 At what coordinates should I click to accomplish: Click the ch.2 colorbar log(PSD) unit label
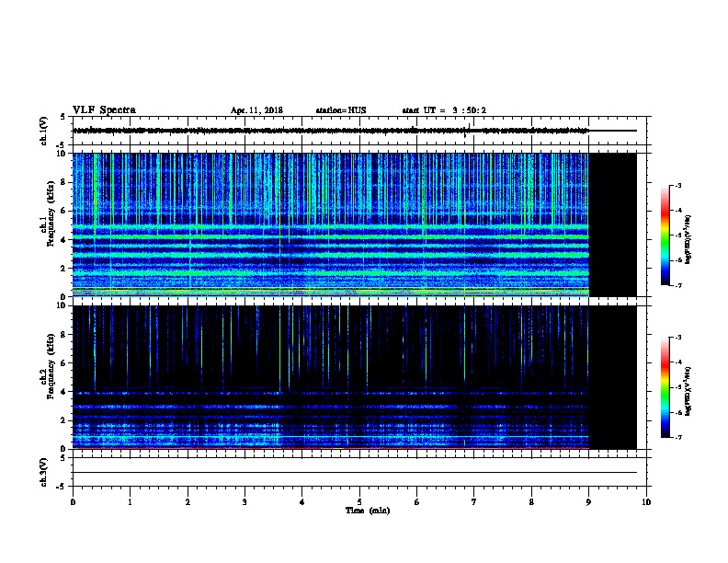688,391
